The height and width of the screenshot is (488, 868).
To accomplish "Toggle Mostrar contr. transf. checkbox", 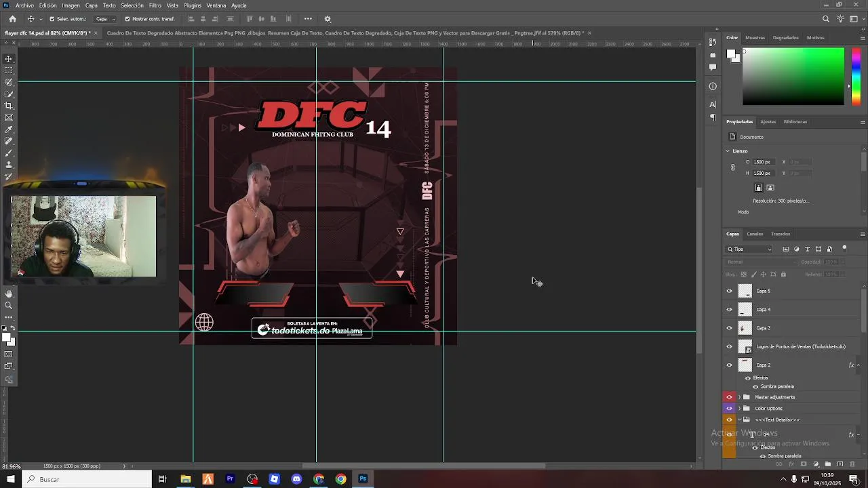I will point(127,19).
